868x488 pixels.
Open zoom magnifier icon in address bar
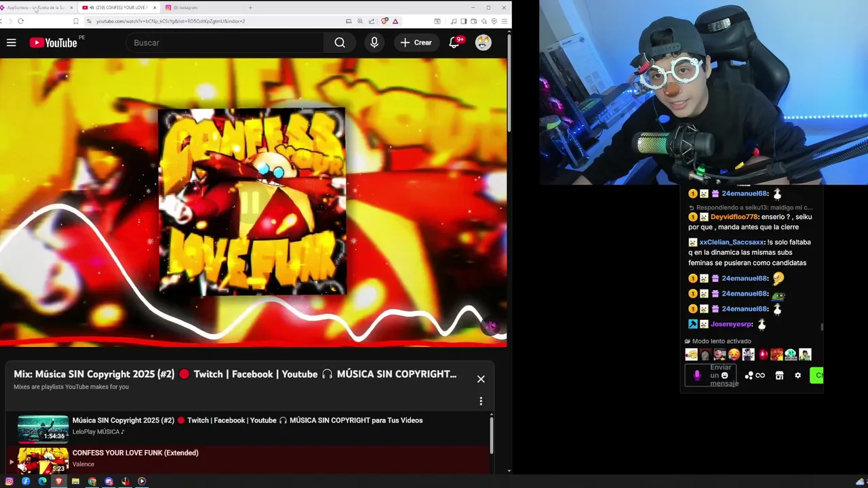(x=360, y=21)
